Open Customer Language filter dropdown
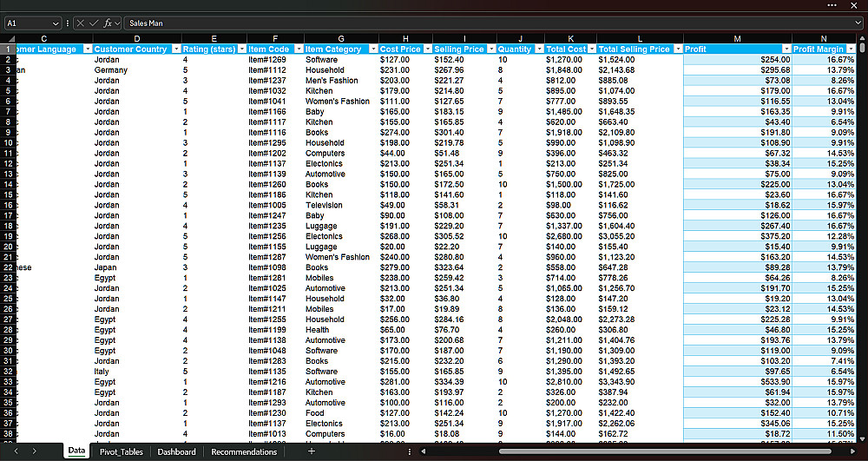Image resolution: width=868 pixels, height=461 pixels. (87, 49)
